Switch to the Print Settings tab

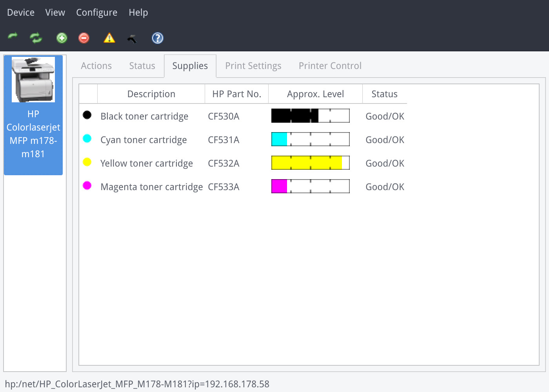click(x=253, y=66)
